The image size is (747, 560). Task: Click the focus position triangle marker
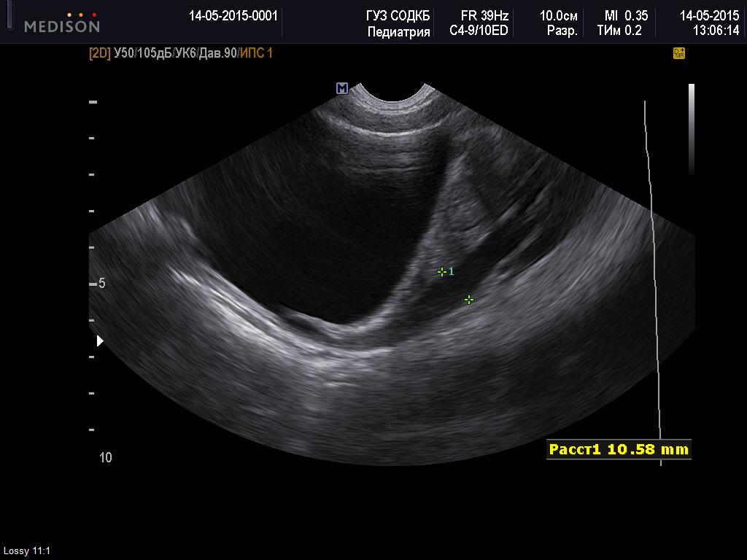tap(100, 341)
